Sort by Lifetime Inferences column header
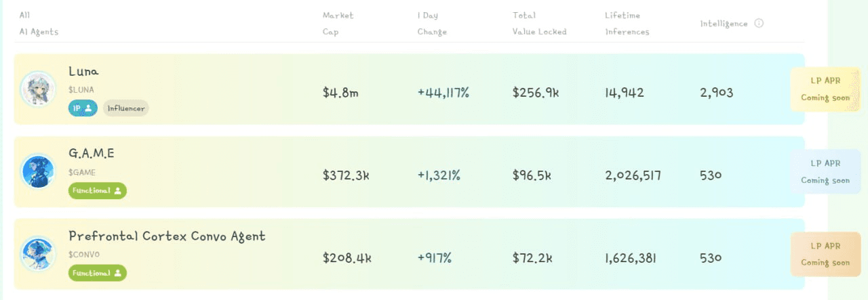868x300 pixels. (x=627, y=24)
